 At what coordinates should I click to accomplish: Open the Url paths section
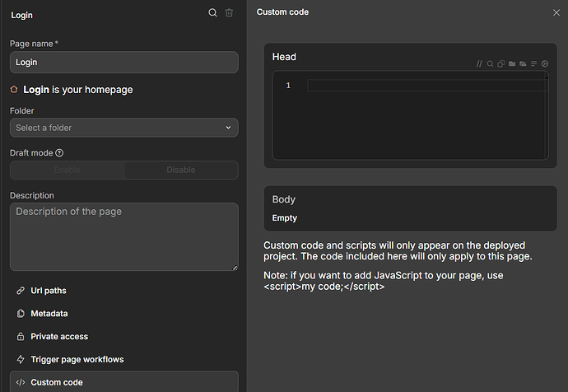(49, 291)
